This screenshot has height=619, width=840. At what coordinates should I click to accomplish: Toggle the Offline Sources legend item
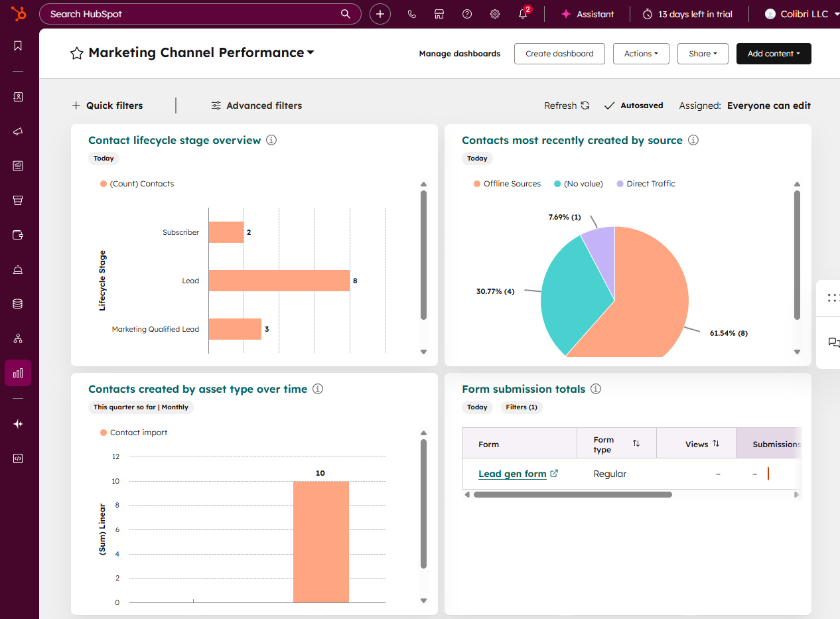tap(507, 183)
